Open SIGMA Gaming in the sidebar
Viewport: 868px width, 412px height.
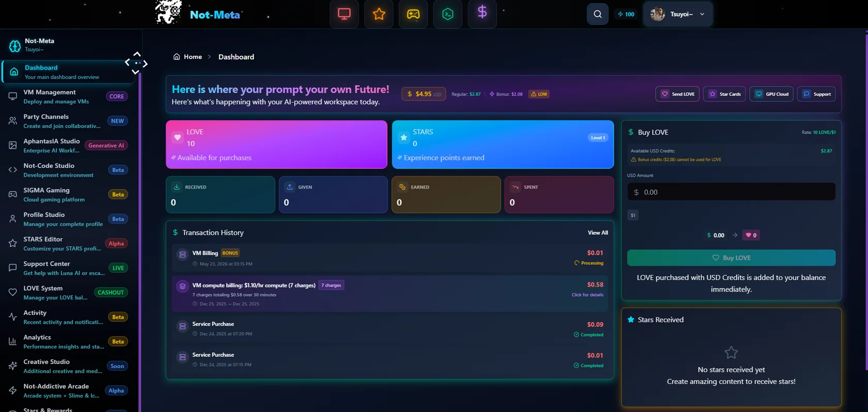[x=68, y=195]
